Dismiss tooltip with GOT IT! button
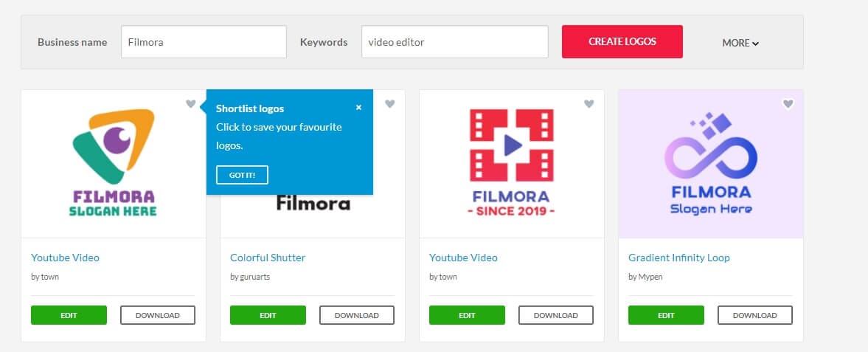868x352 pixels. coord(242,175)
